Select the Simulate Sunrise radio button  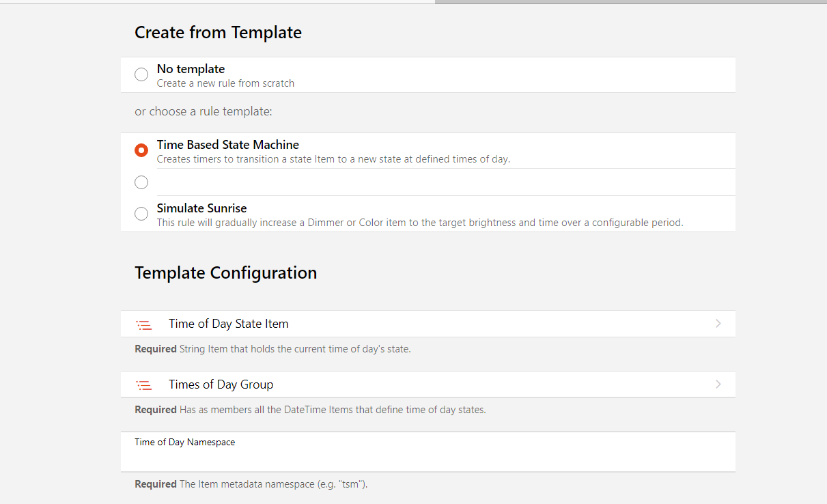pos(141,214)
